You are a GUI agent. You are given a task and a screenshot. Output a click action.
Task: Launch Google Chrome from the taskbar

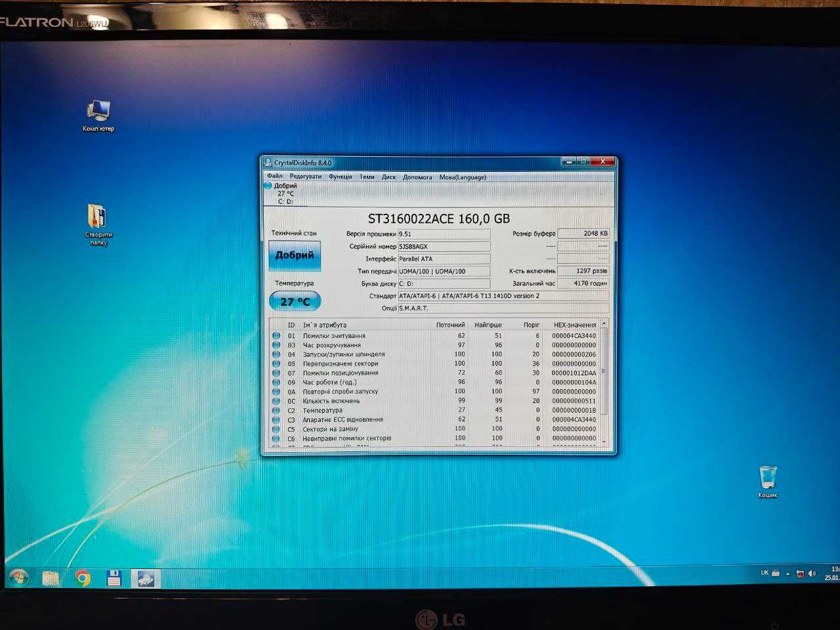(83, 578)
